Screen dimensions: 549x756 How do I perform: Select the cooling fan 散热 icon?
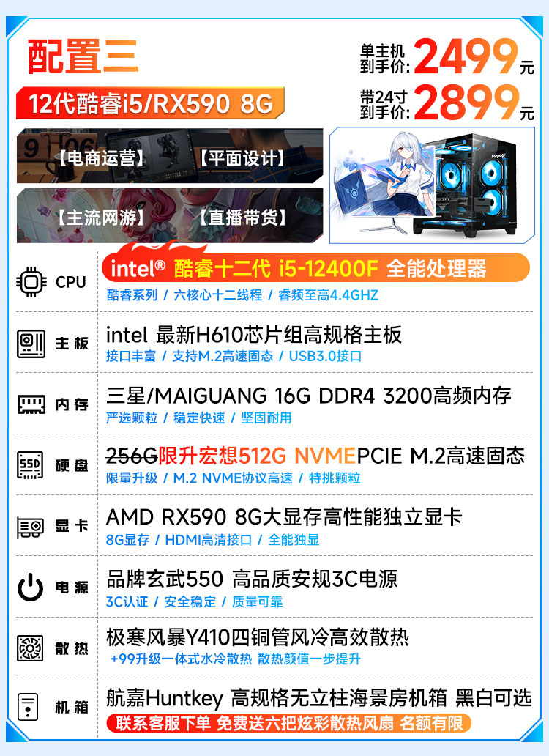(30, 648)
